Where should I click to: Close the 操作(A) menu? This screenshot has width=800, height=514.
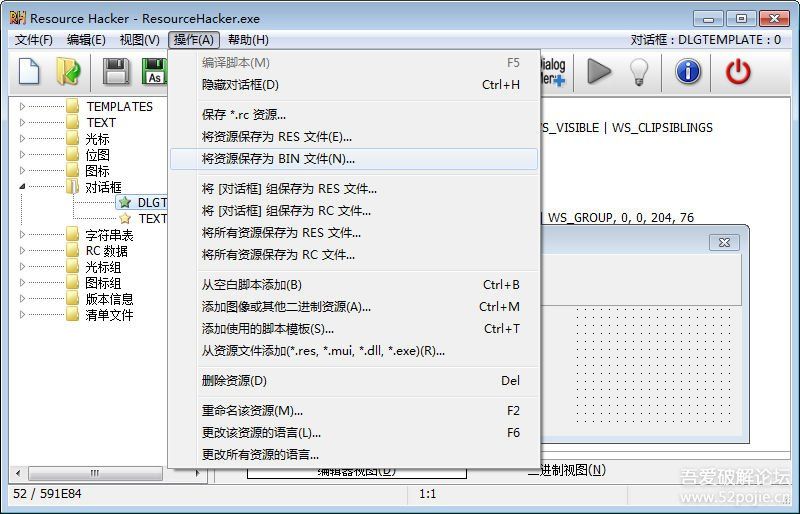coord(194,40)
